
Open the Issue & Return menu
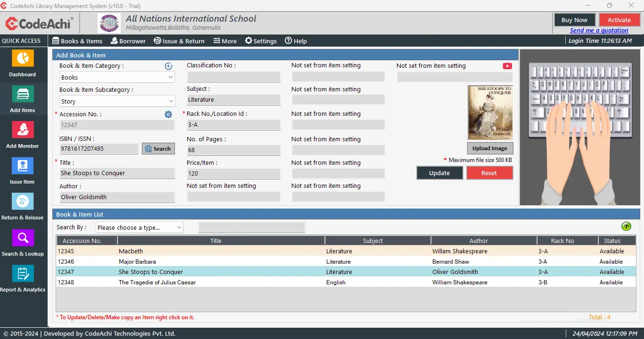[179, 41]
